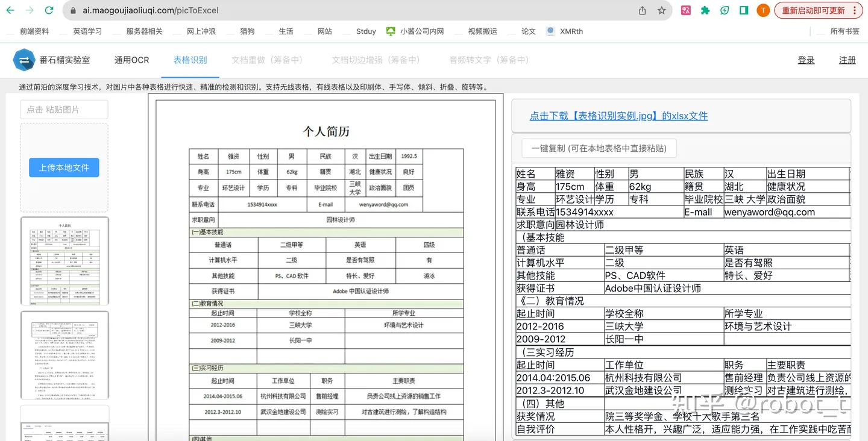Open the 英语学习 bookmark folder
This screenshot has width=868, height=441.
pyautogui.click(x=81, y=31)
